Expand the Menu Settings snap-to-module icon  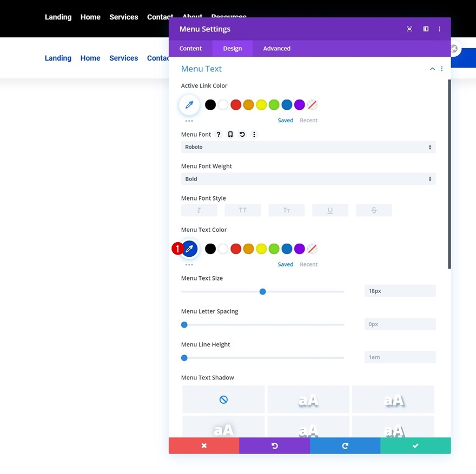coord(409,29)
